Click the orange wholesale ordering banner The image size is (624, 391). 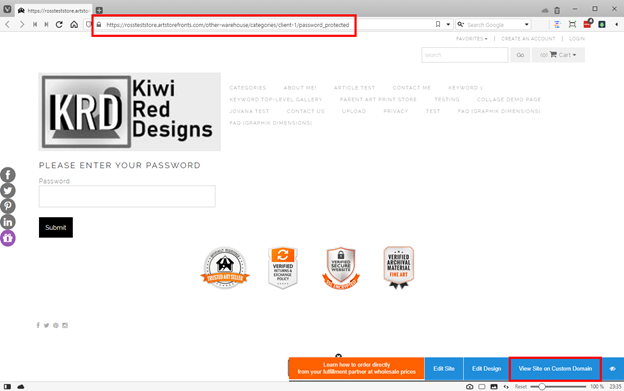(357, 368)
